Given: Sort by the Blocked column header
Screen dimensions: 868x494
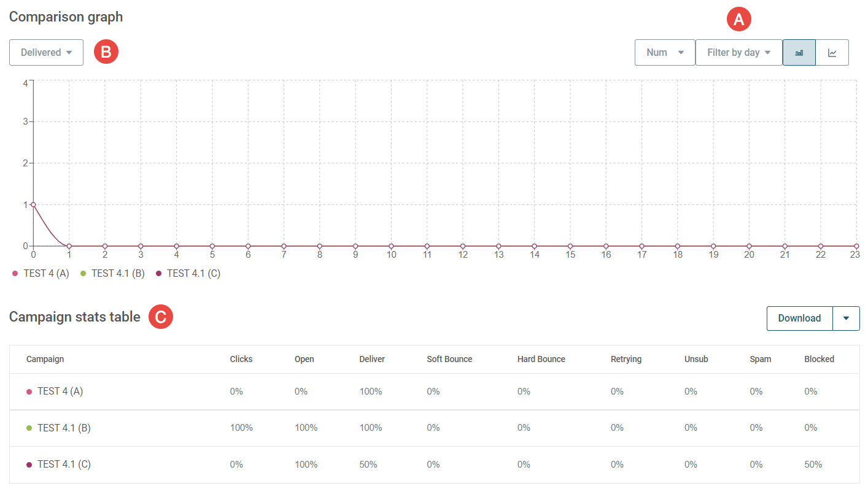Looking at the screenshot, I should tap(820, 359).
